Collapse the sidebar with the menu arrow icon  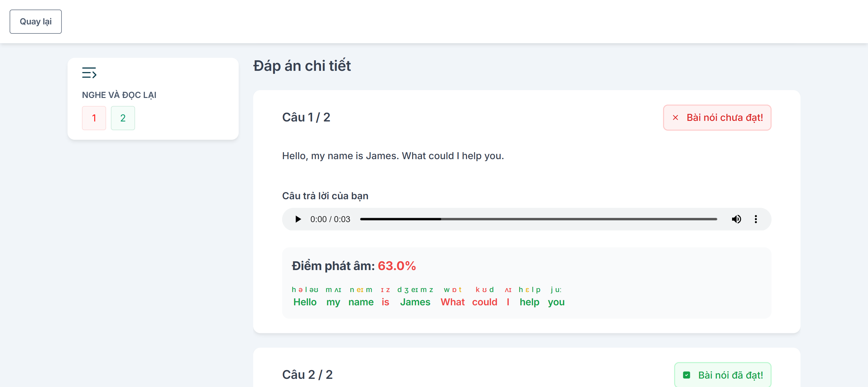click(x=89, y=72)
